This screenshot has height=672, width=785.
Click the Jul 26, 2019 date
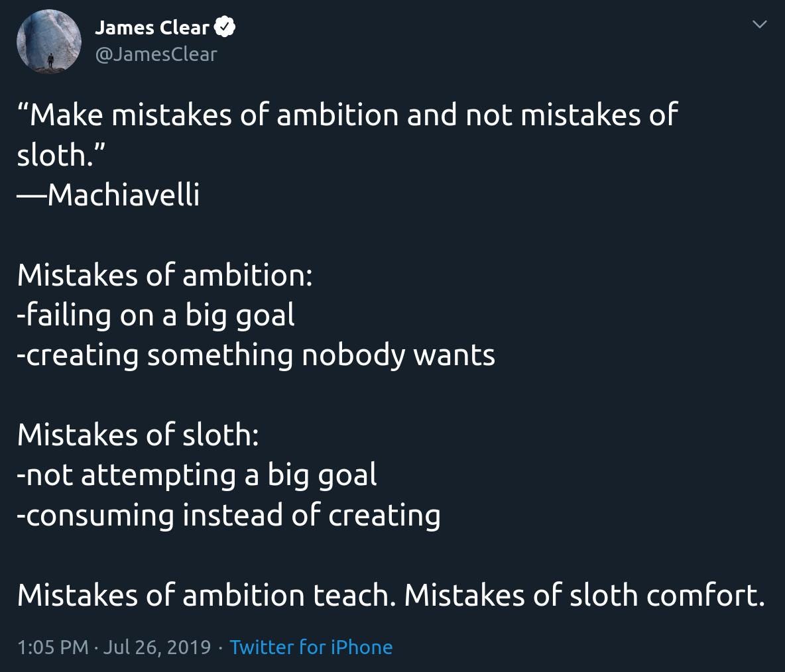click(x=157, y=647)
